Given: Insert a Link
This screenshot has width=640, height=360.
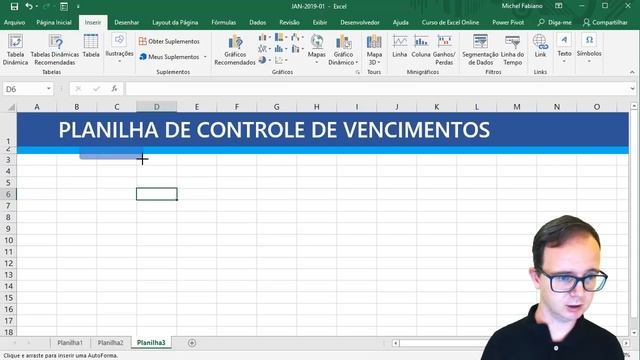Looking at the screenshot, I should pyautogui.click(x=540, y=46).
